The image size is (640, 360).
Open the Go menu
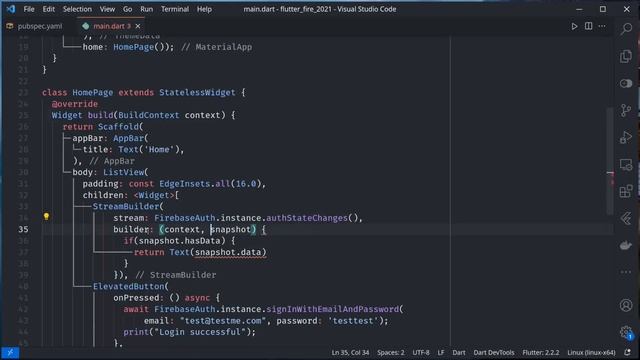pyautogui.click(x=127, y=9)
